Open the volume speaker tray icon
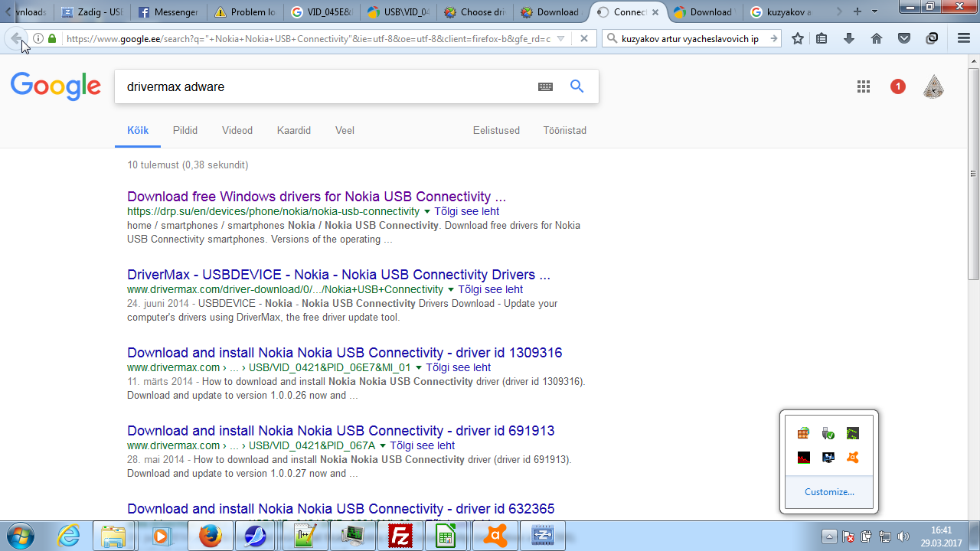 (x=903, y=536)
